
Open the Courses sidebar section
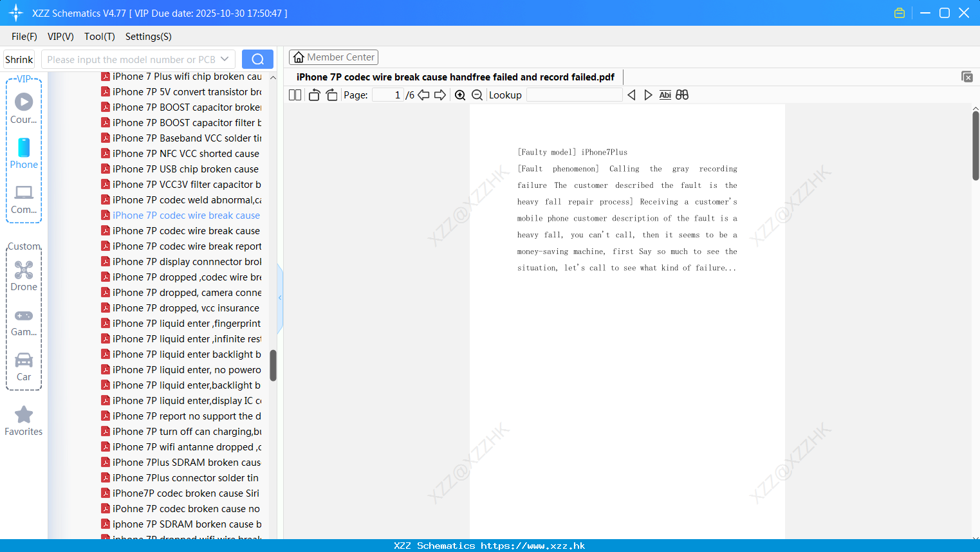[24, 108]
